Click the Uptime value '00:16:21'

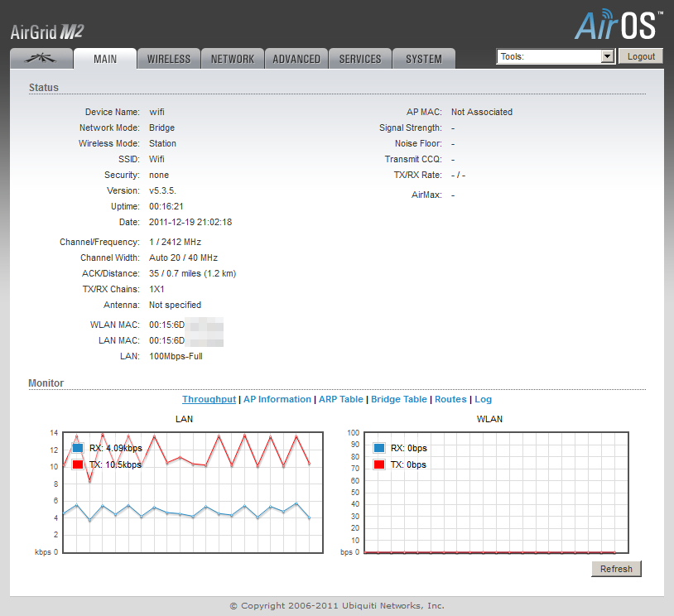pyautogui.click(x=166, y=207)
